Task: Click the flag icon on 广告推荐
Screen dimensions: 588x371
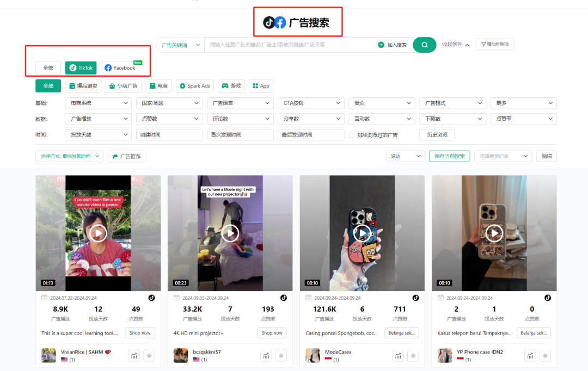Action: [115, 157]
